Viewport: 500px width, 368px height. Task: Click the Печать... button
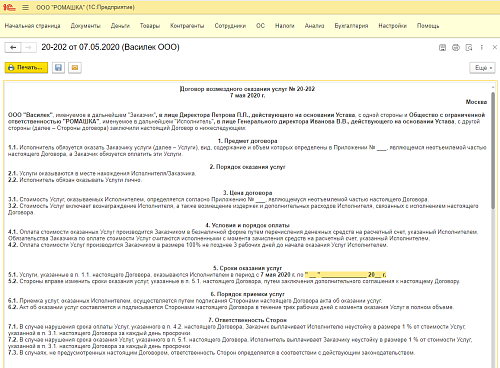(x=26, y=68)
